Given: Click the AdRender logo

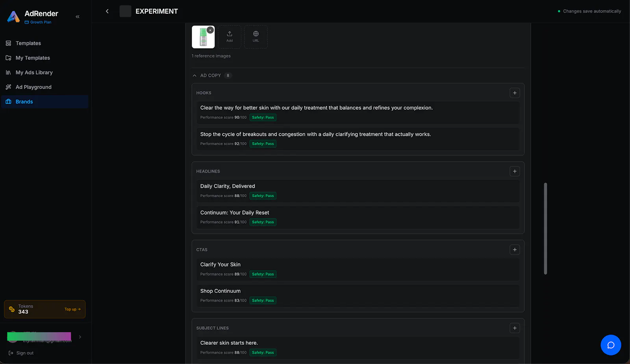Looking at the screenshot, I should tap(13, 17).
